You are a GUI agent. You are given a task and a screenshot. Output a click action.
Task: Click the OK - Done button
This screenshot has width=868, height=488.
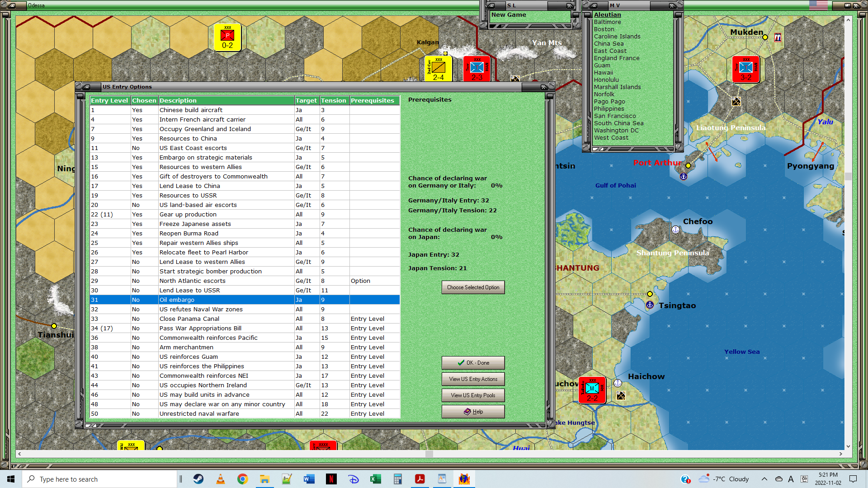(x=473, y=363)
